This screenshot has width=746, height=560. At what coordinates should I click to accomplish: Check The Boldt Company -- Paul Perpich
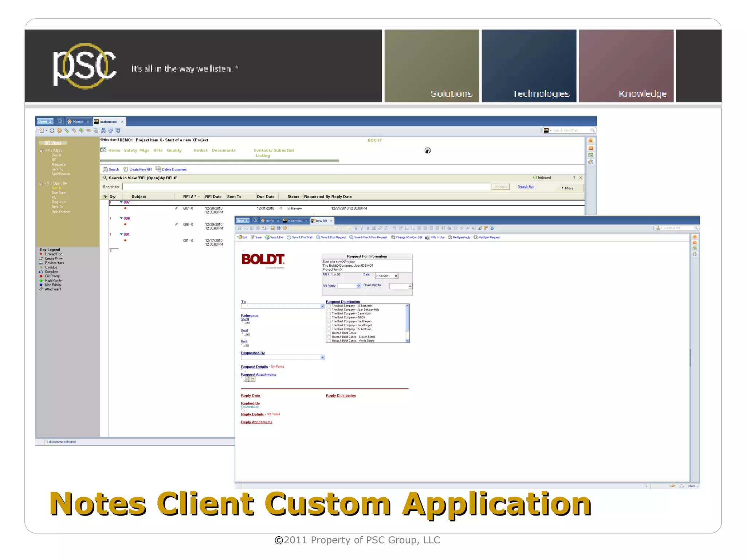coord(329,321)
